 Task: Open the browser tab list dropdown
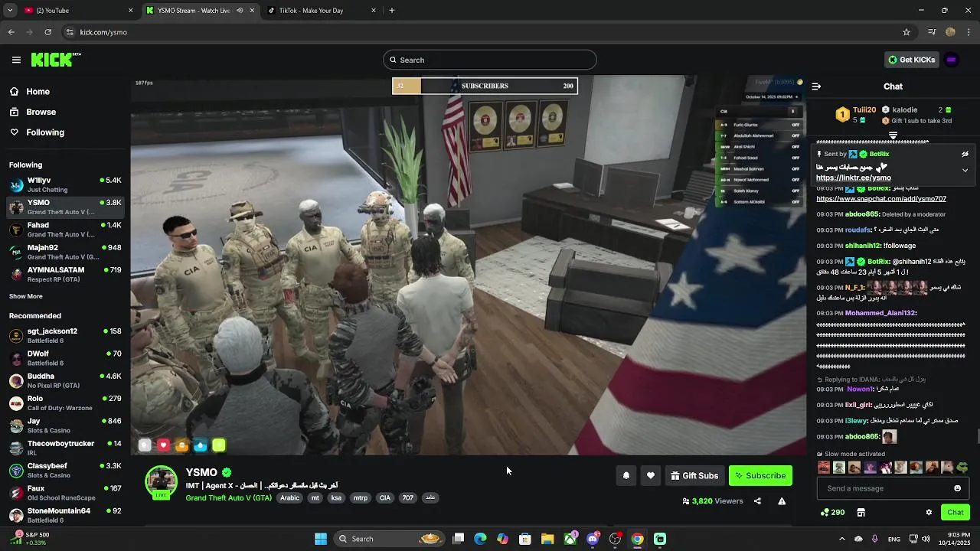[x=10, y=11]
